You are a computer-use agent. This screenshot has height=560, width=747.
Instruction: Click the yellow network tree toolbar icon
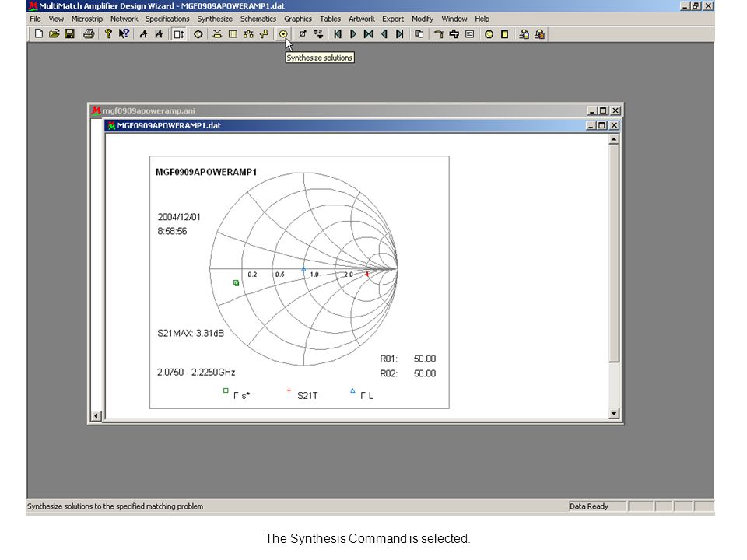pos(248,34)
